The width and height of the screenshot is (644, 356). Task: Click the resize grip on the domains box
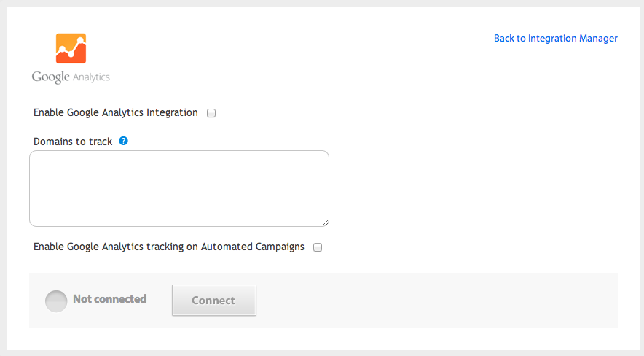click(x=325, y=222)
